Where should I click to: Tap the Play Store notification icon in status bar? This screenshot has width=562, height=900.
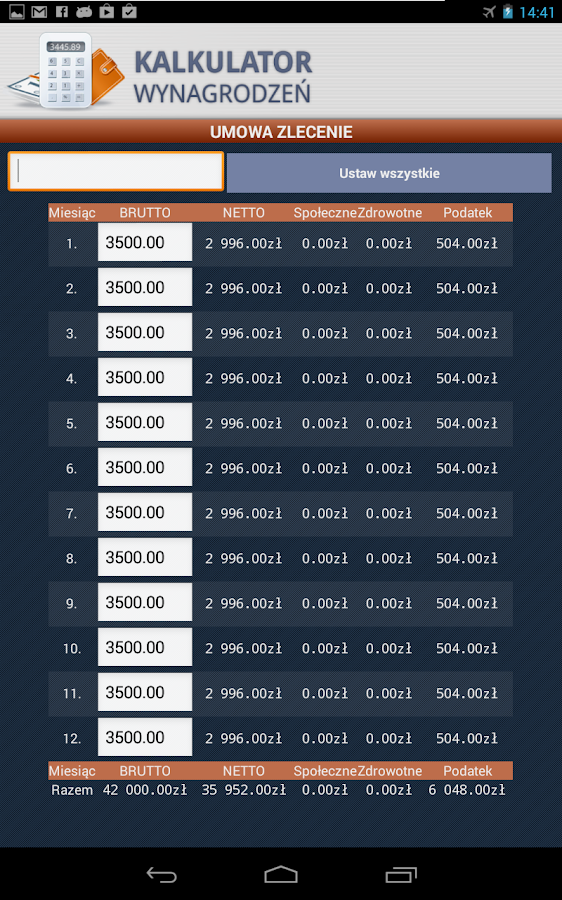tap(106, 11)
